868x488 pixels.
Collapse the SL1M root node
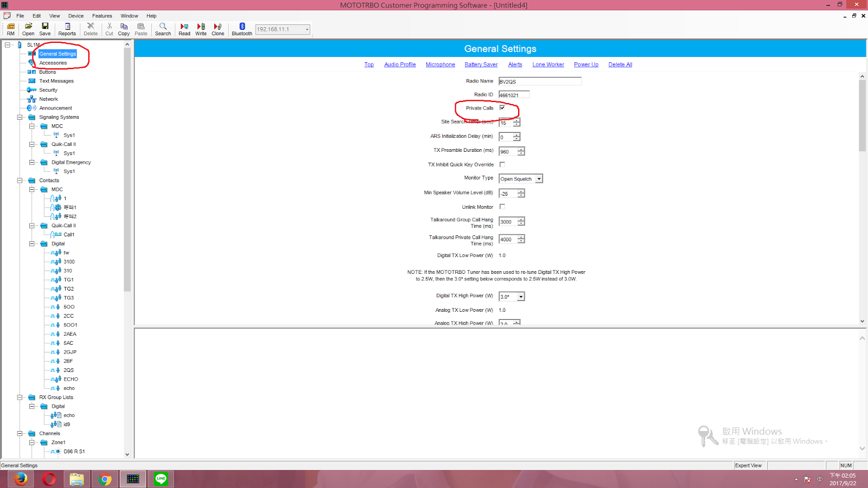click(x=8, y=45)
